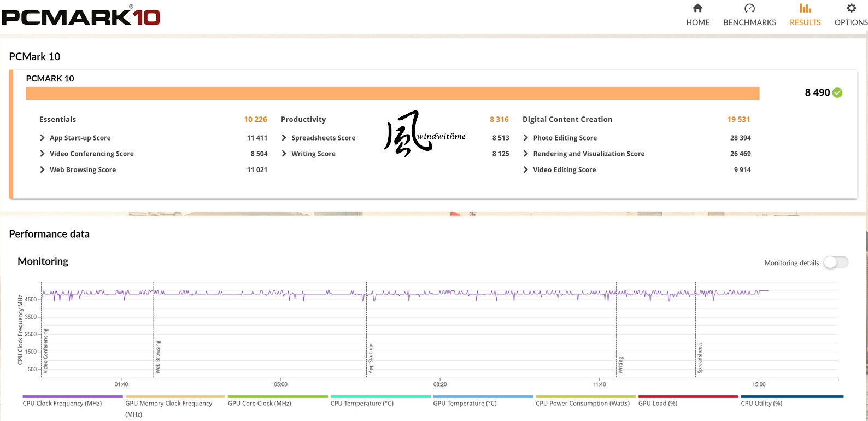Click the 05:00 time axis label
The image size is (868, 421).
(280, 384)
